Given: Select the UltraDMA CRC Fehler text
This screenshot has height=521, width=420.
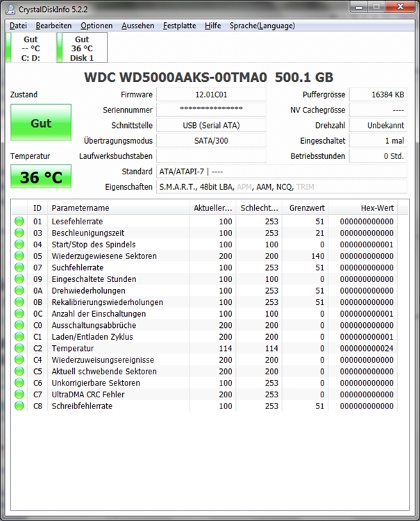Looking at the screenshot, I should pyautogui.click(x=88, y=395).
